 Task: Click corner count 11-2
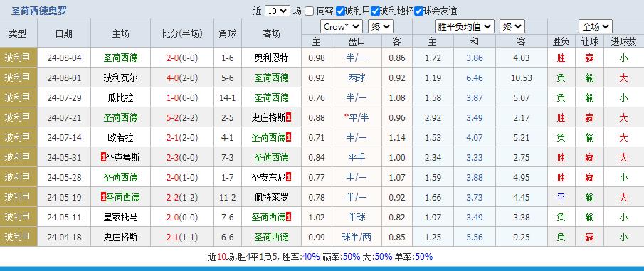[x=228, y=197]
